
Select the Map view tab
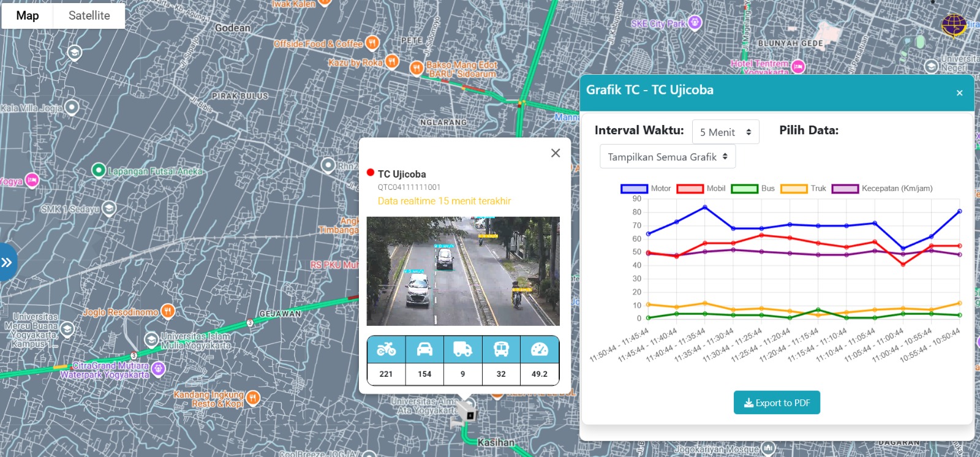pyautogui.click(x=28, y=16)
